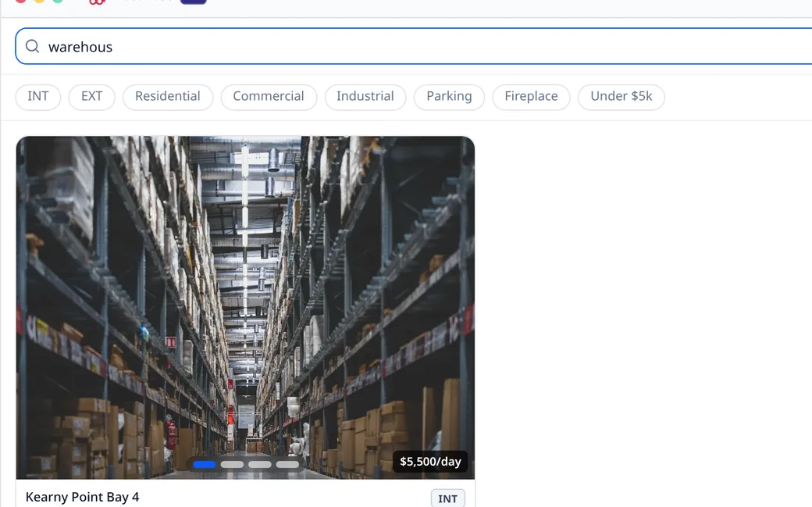Toggle the EXT filter chip

91,97
